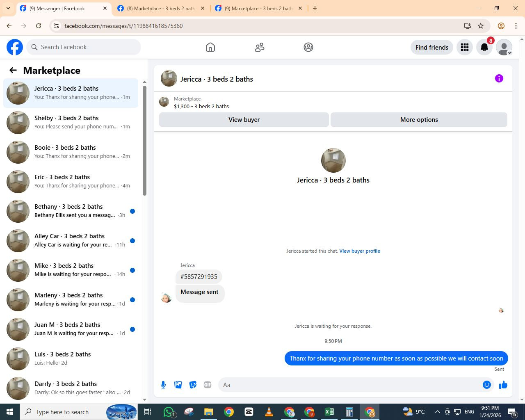The height and width of the screenshot is (420, 525).
Task: Click the $1,300 - 3 beds 2 baths listing
Action: click(201, 106)
